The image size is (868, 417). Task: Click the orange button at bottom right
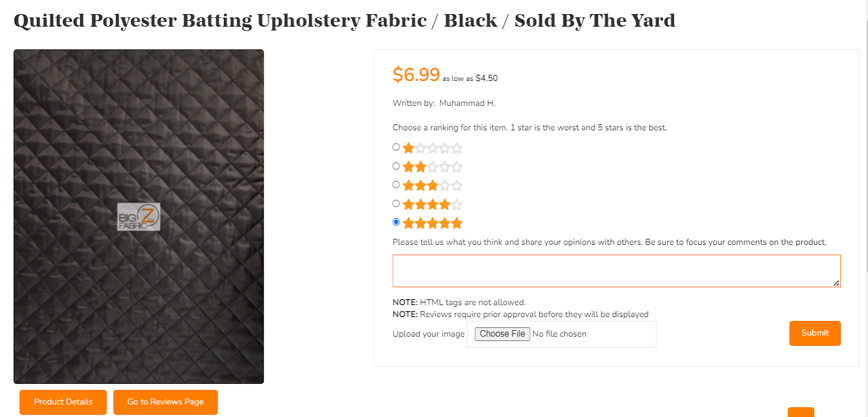[x=801, y=412]
